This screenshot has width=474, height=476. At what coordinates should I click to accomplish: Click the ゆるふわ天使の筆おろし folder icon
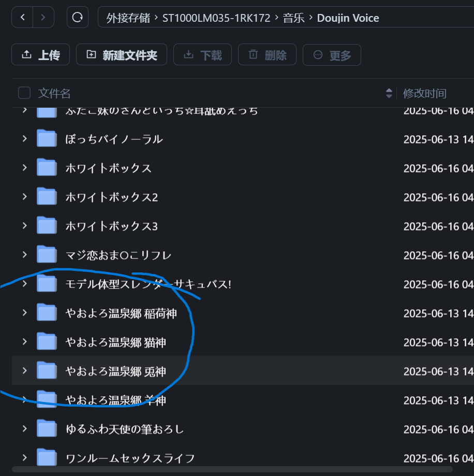(x=47, y=428)
